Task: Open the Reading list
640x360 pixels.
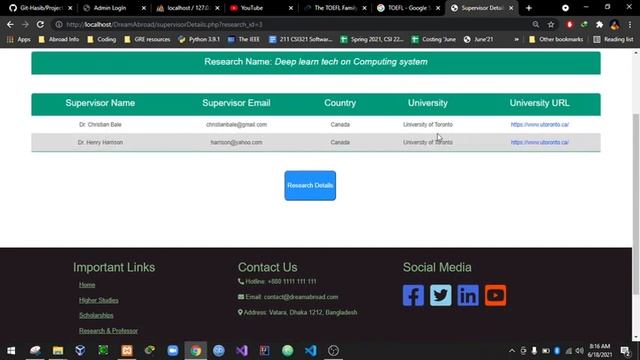Action: (x=613, y=39)
